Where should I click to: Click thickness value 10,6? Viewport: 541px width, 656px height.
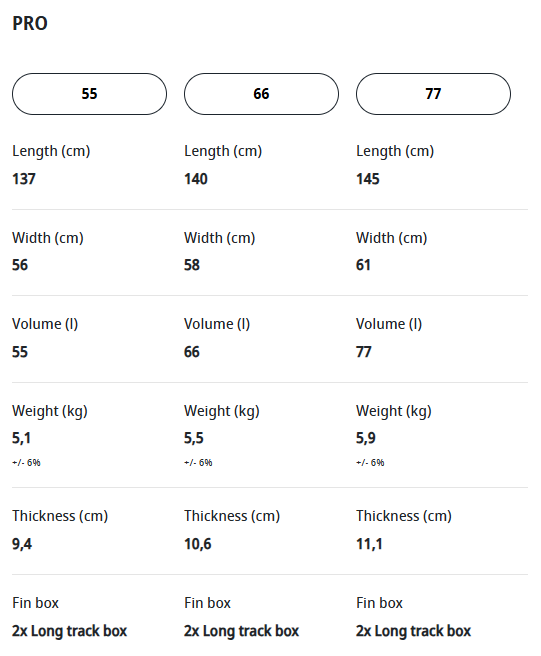(198, 544)
